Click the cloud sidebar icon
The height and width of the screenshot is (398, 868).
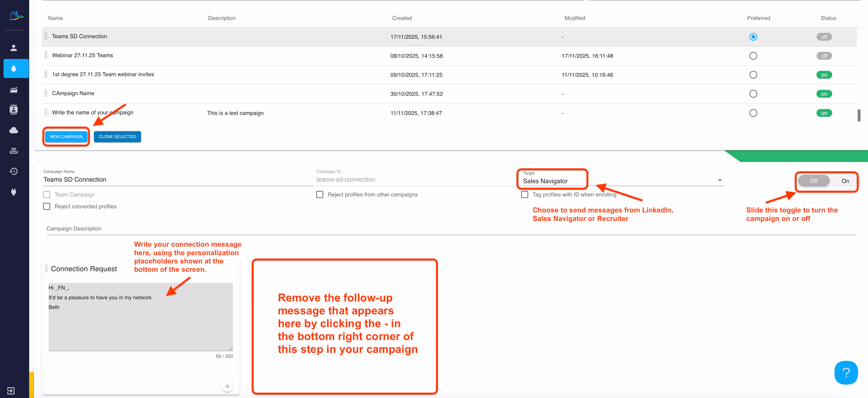(x=13, y=130)
